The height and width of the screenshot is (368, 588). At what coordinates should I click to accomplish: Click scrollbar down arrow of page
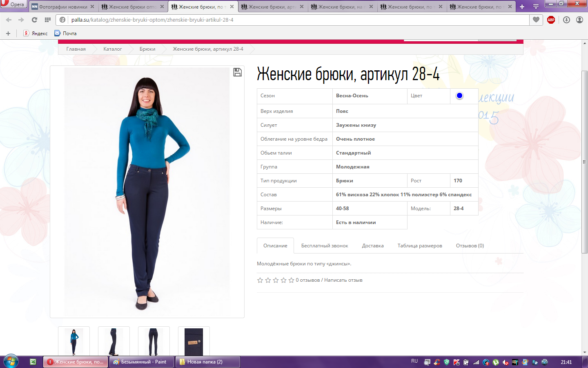[x=585, y=352]
